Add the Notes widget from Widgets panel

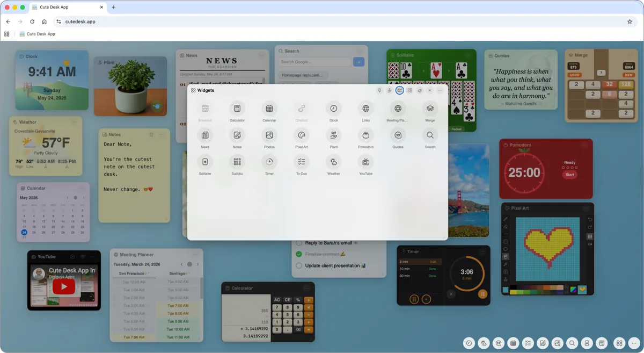click(237, 135)
